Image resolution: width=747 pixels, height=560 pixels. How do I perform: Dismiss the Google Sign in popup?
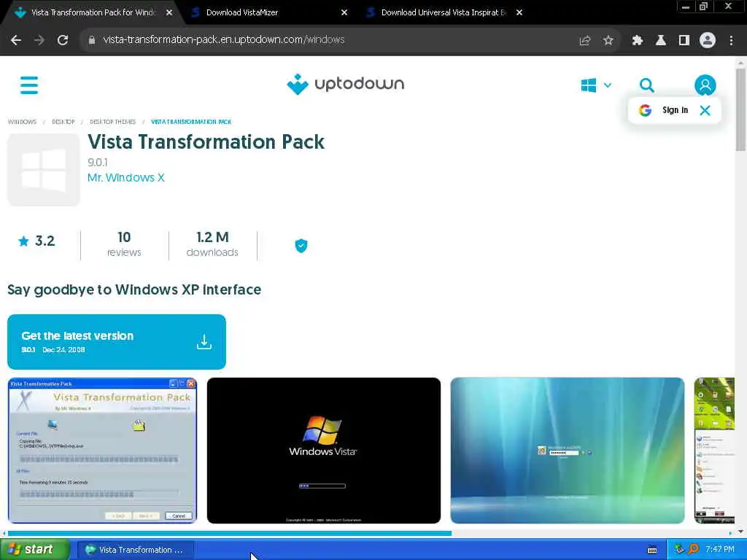pyautogui.click(x=705, y=111)
